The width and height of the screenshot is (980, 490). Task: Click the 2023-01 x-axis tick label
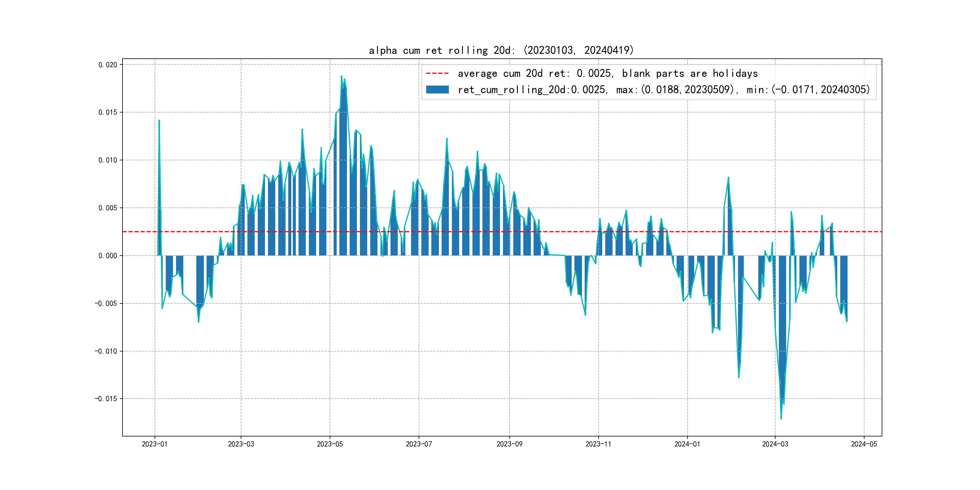pos(155,444)
